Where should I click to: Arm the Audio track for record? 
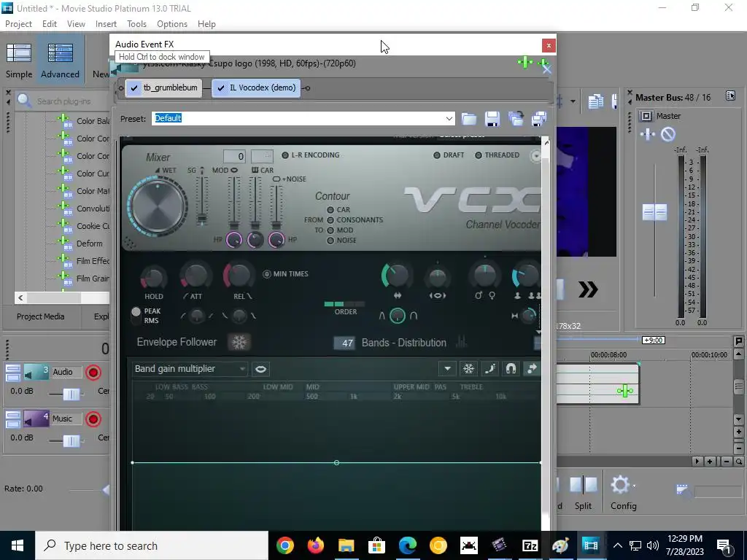(x=93, y=373)
